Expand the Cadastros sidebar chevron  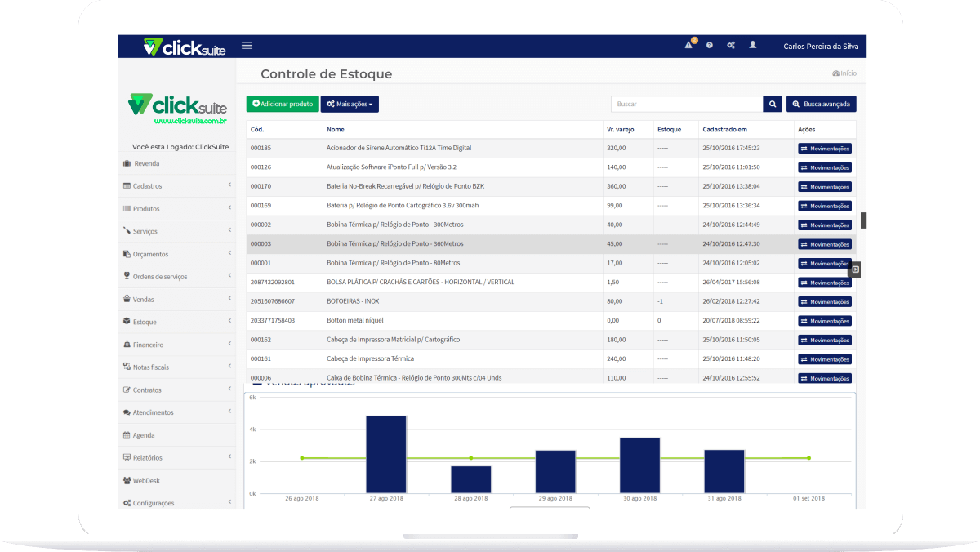tap(230, 185)
